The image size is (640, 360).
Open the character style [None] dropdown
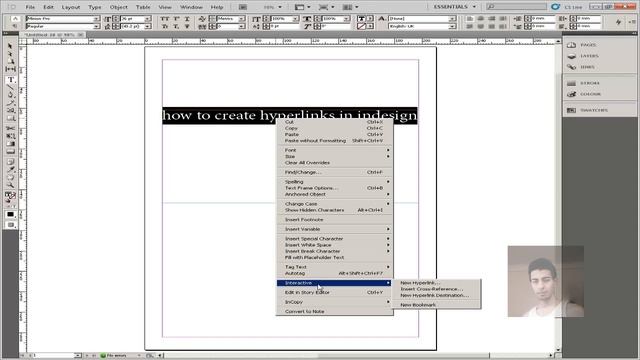pos(452,19)
